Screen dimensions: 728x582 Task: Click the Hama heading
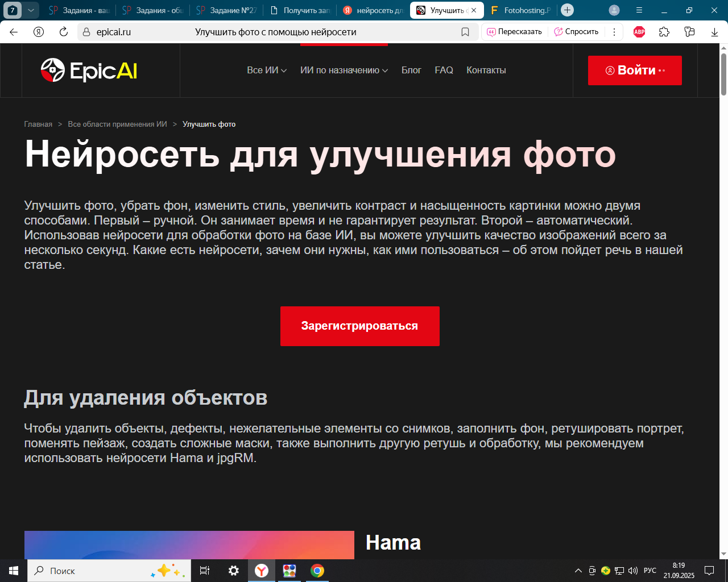393,543
